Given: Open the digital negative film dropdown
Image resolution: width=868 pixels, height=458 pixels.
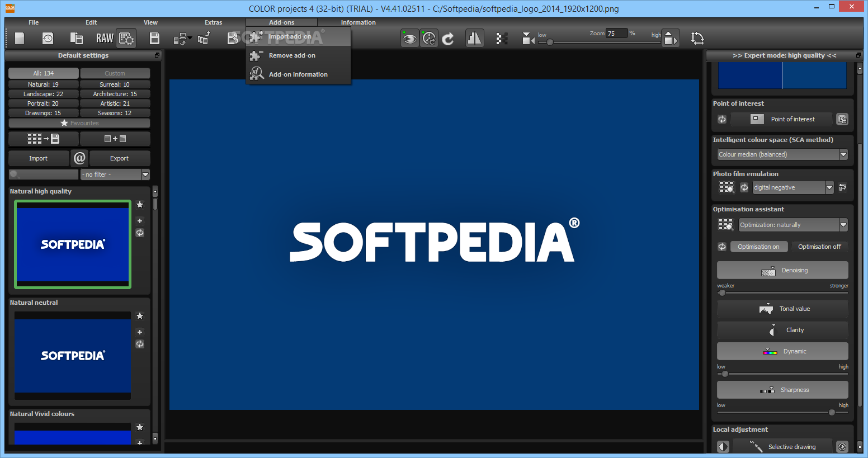Looking at the screenshot, I should coord(793,187).
